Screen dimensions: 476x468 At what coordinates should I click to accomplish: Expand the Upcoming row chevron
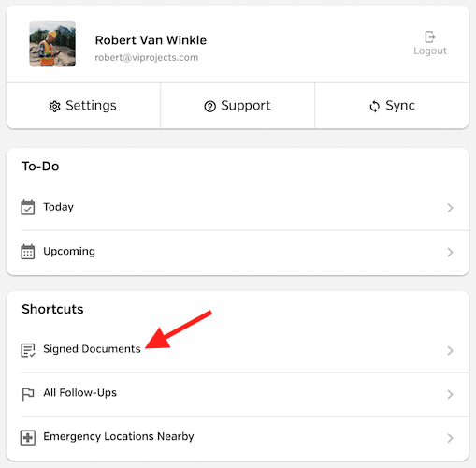point(450,252)
